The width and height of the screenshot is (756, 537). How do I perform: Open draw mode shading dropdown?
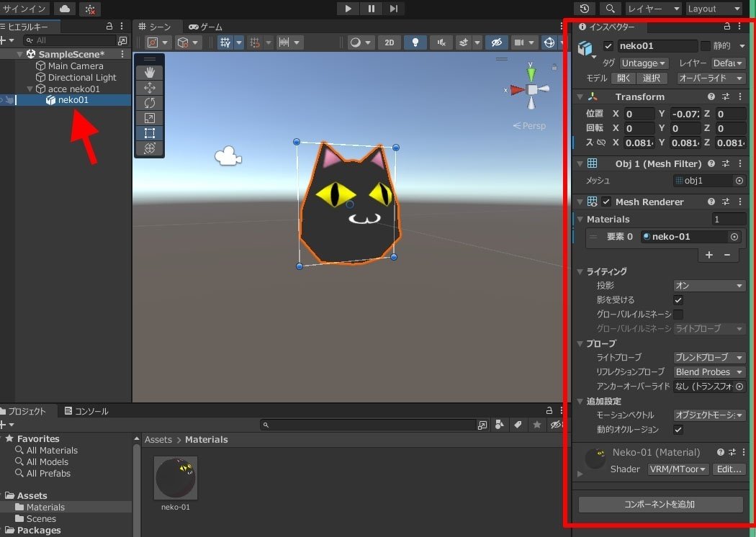[360, 42]
